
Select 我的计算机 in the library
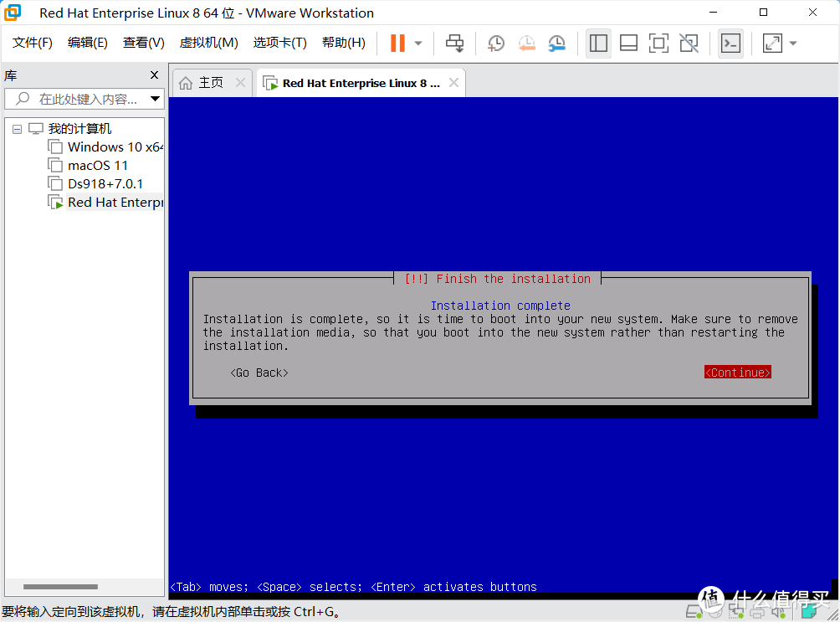point(79,129)
